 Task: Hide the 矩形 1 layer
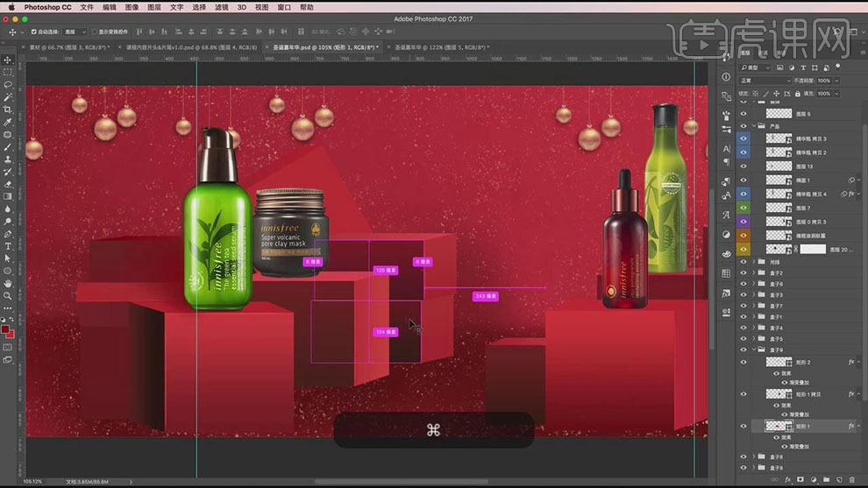(x=743, y=426)
